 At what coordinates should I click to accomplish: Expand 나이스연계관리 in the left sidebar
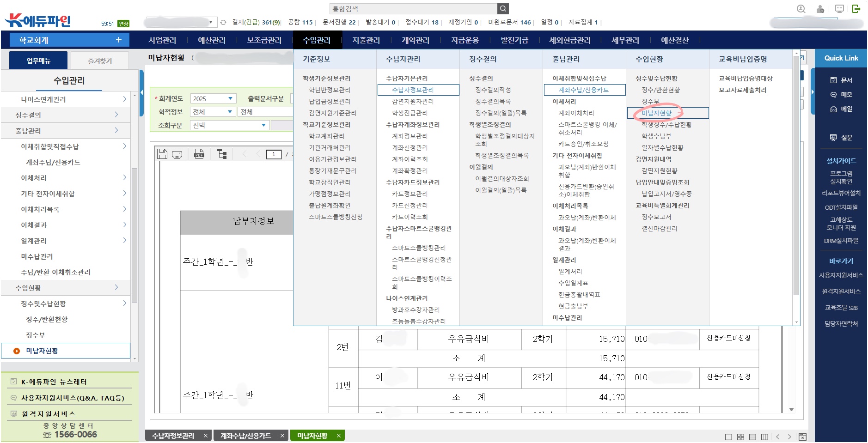tap(124, 99)
